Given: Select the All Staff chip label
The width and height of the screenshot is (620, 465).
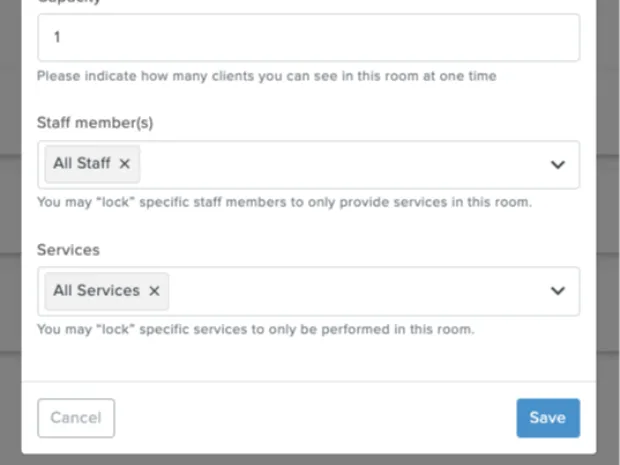Looking at the screenshot, I should [82, 164].
